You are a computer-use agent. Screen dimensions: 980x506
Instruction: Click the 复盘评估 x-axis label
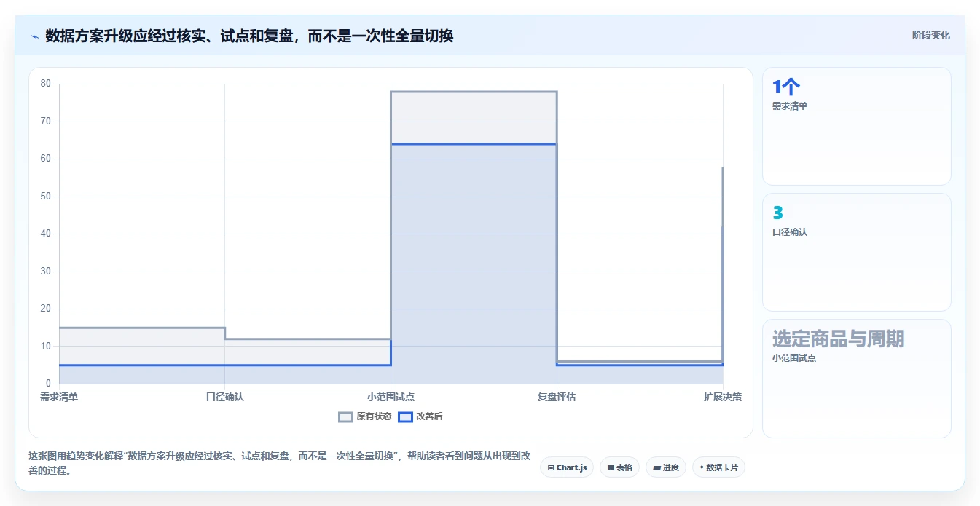click(557, 397)
